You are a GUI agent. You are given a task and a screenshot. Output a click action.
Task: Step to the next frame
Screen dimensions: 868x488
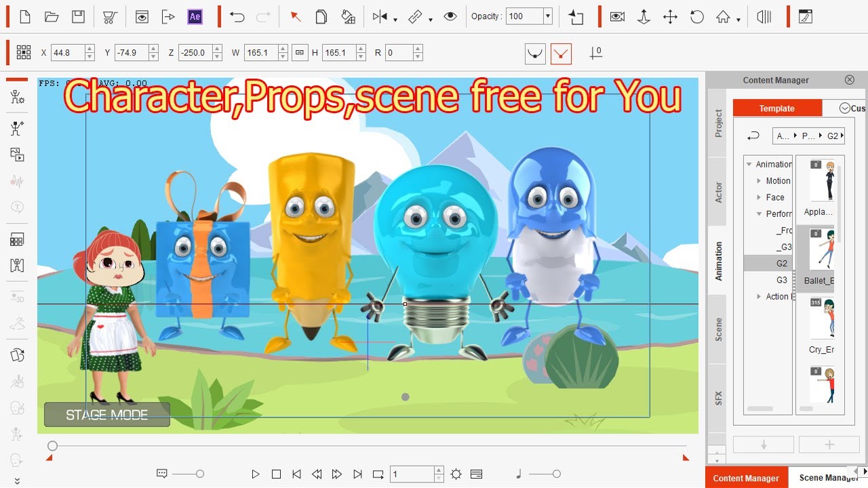coord(337,474)
